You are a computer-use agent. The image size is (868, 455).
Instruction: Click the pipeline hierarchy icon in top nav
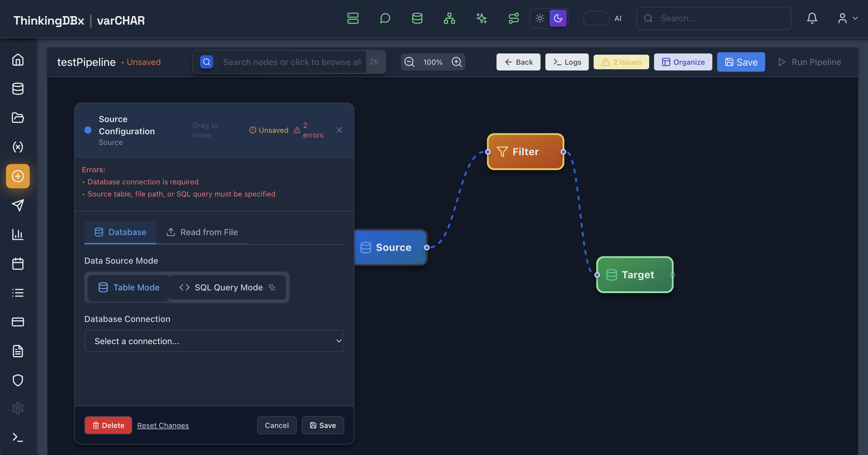click(449, 18)
